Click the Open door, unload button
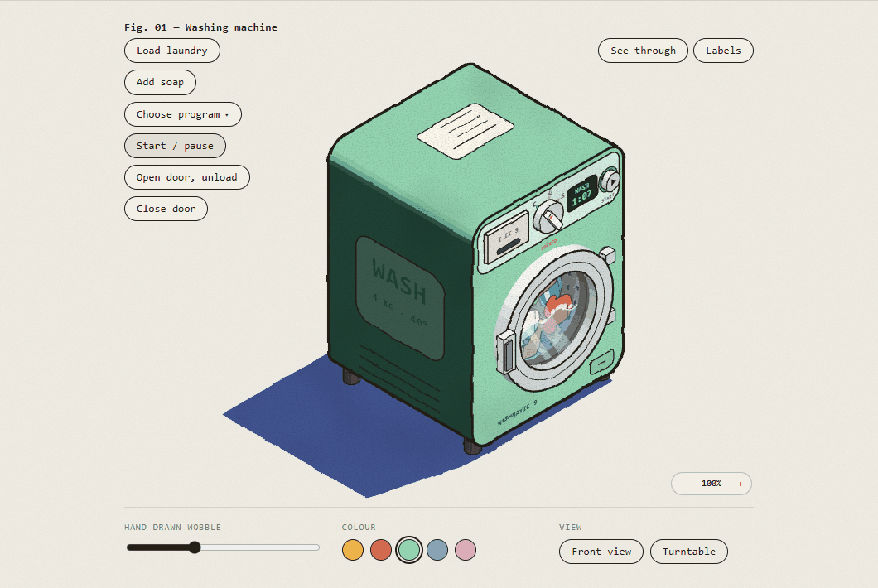This screenshot has width=878, height=588. pos(187,177)
